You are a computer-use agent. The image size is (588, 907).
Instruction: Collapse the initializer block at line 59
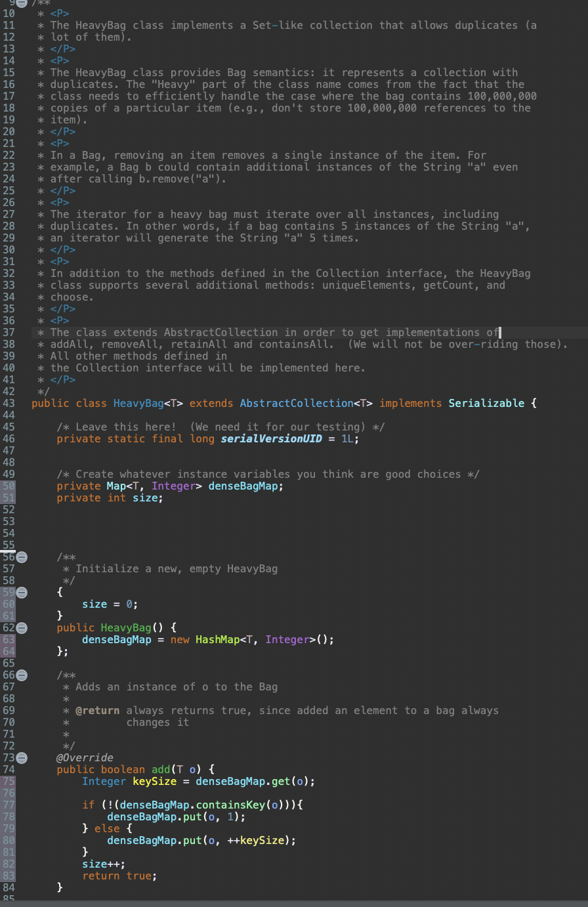[x=20, y=592]
